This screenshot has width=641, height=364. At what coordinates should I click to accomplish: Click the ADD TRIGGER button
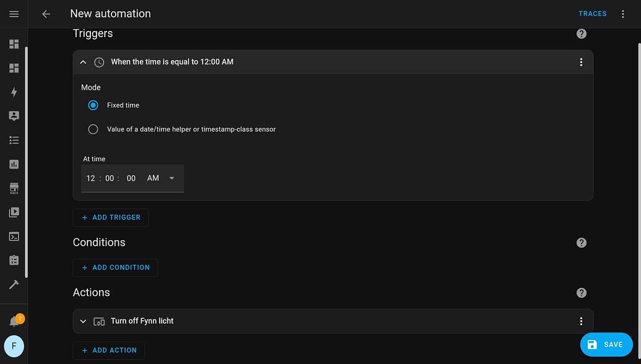tap(110, 217)
